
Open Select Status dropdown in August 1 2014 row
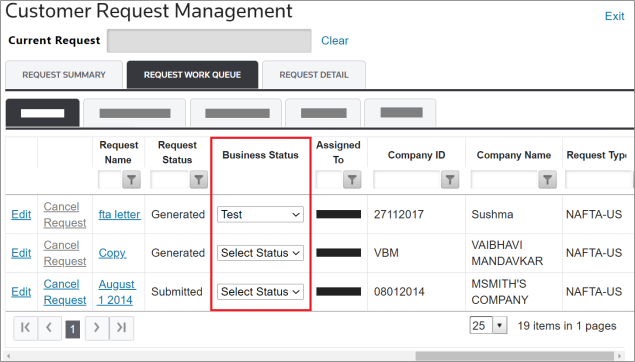tap(260, 292)
